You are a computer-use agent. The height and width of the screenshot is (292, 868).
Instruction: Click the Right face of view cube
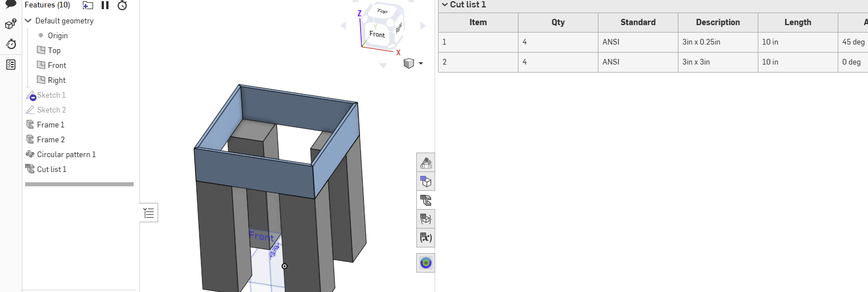coord(398,27)
